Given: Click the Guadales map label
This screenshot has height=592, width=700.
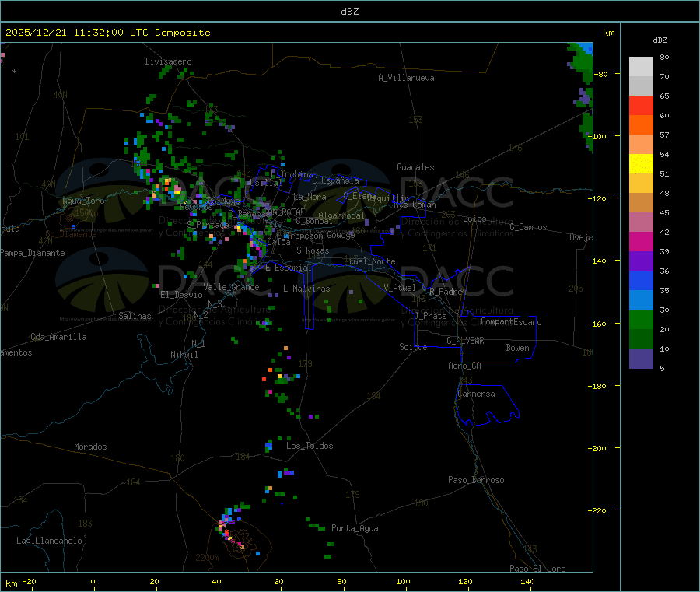Looking at the screenshot, I should coord(415,167).
